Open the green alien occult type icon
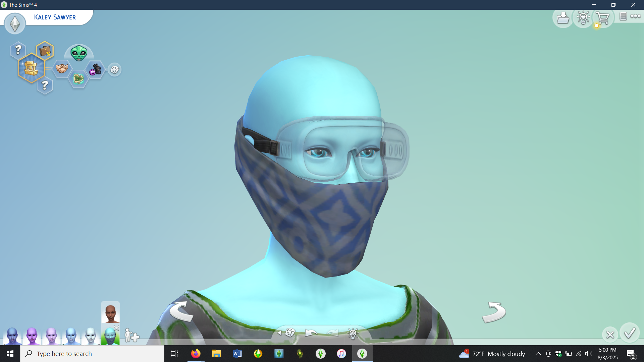Viewport: 644px width, 362px height. click(79, 53)
